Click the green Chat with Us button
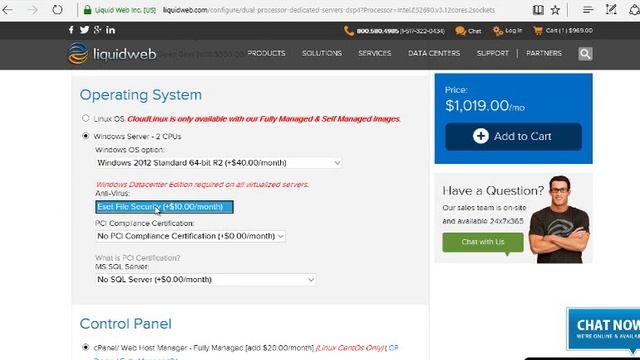Image resolution: width=640 pixels, height=360 pixels. (483, 242)
